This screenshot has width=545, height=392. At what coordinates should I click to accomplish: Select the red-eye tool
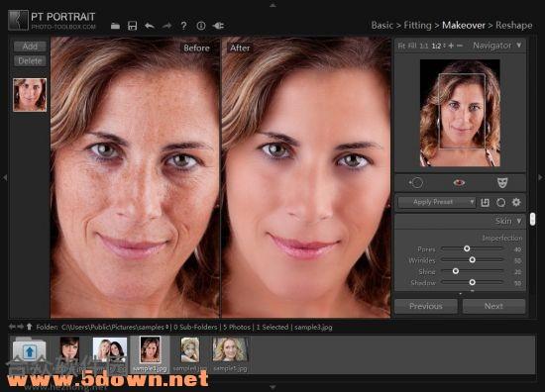pyautogui.click(x=459, y=182)
